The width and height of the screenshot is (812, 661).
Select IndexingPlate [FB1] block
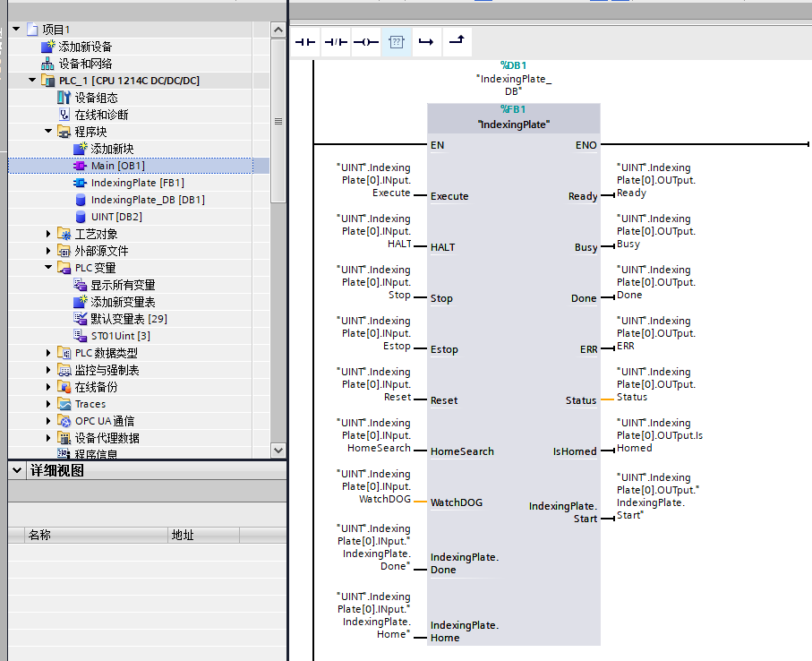(137, 183)
